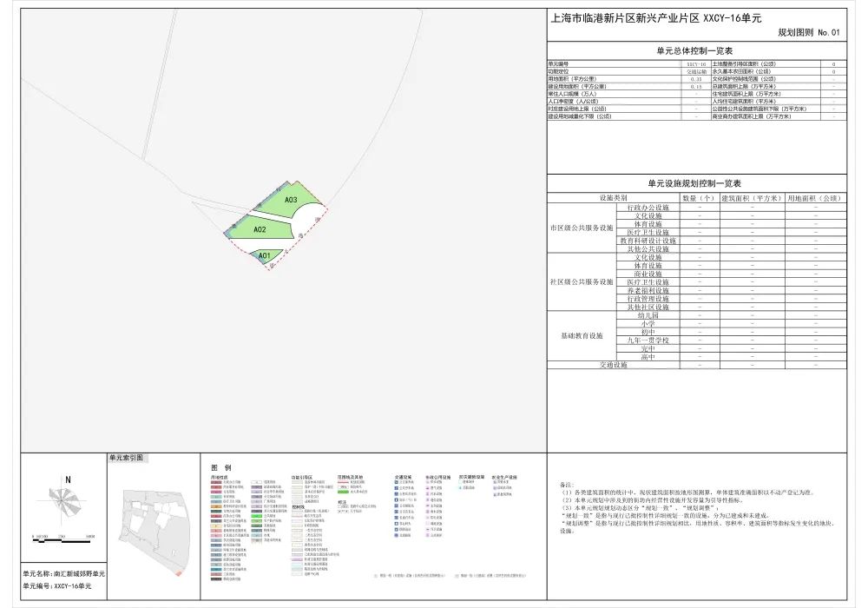Click the unit index map thumbnail
This screenshot has width=868, height=608.
(154, 532)
